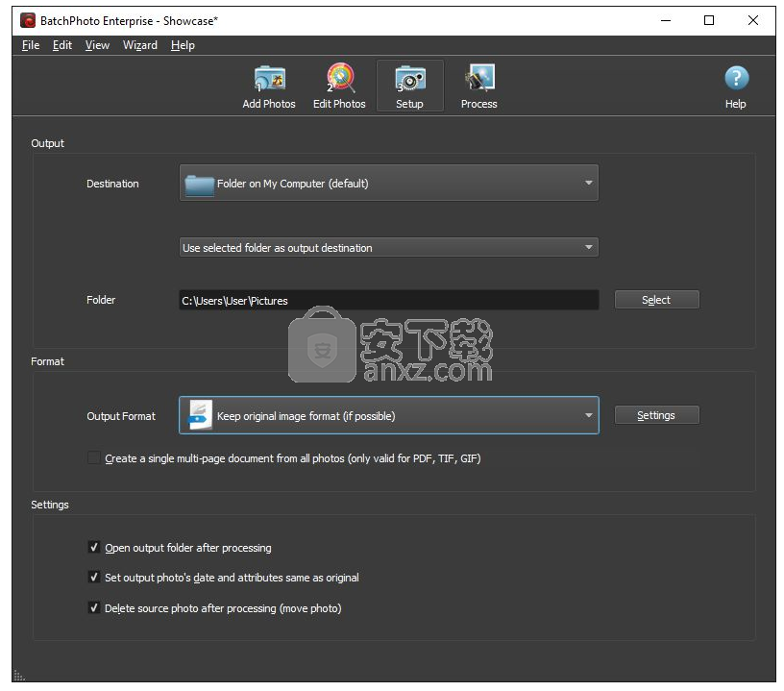The image size is (784, 691).
Task: Click the 'Folder' label text
Action: point(101,300)
